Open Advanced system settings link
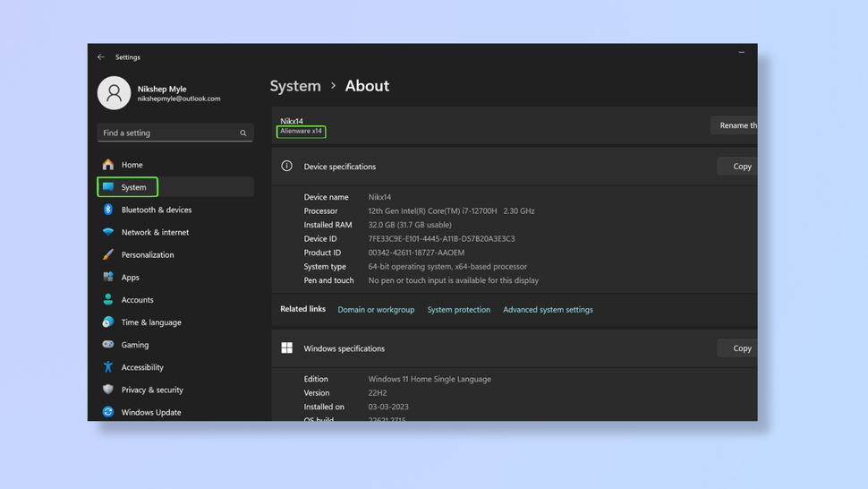Image resolution: width=868 pixels, height=489 pixels. (548, 310)
